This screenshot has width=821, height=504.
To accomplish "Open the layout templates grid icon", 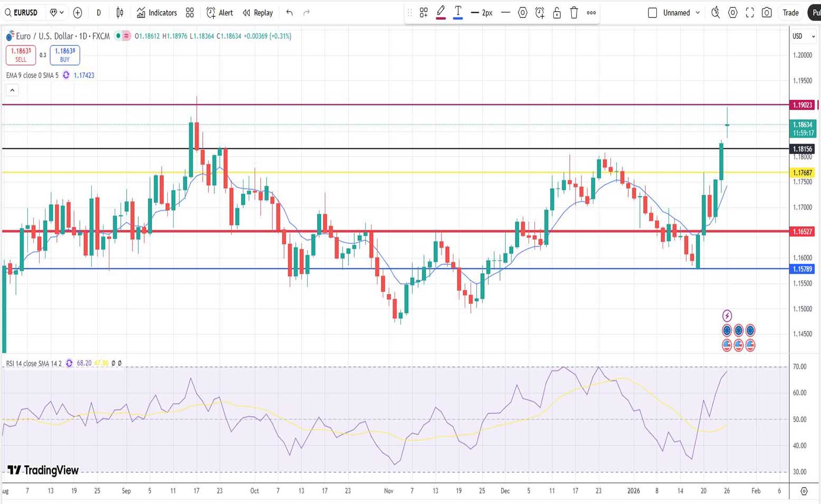I will click(x=190, y=13).
